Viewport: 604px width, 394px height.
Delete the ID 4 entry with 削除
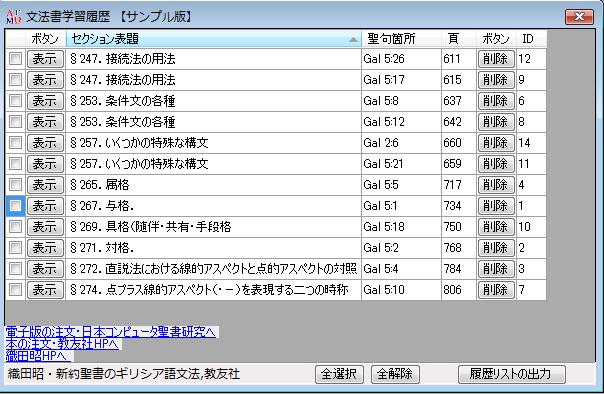(496, 185)
